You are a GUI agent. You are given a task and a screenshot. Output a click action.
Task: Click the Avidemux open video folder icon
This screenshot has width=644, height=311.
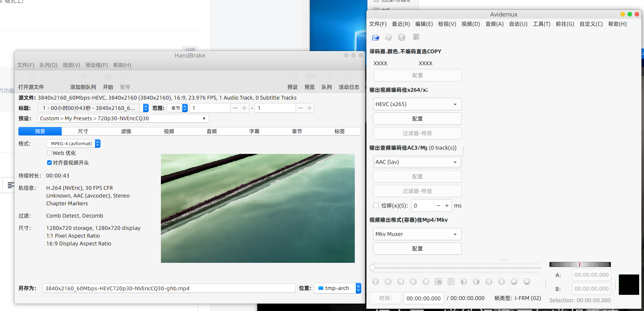(375, 38)
